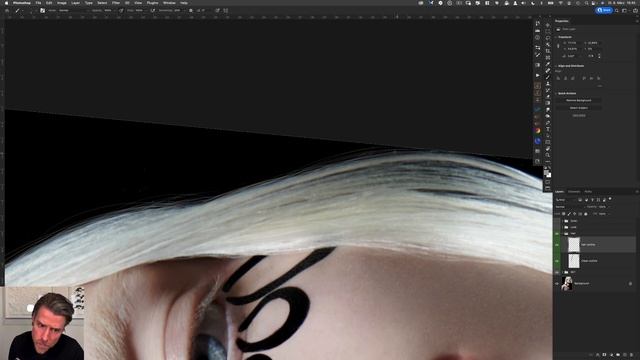Viewport: 640px width, 360px height.
Task: Select the Eyedropper tool
Action: (x=548, y=64)
